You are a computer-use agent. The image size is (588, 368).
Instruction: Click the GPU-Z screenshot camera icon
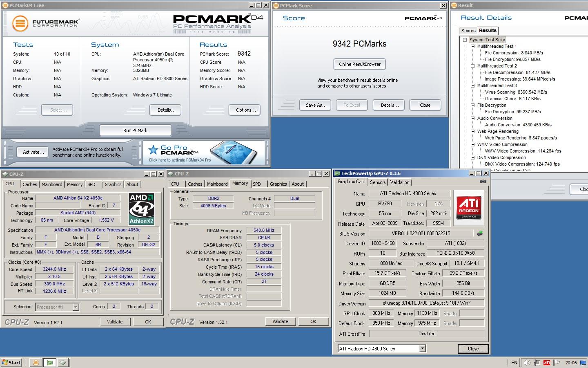[x=483, y=182]
